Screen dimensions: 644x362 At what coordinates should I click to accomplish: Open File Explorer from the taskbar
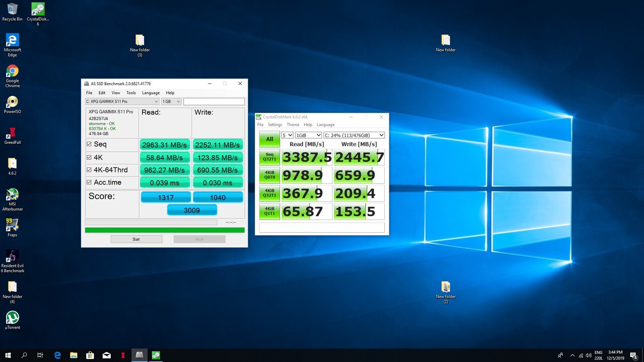tap(73, 355)
